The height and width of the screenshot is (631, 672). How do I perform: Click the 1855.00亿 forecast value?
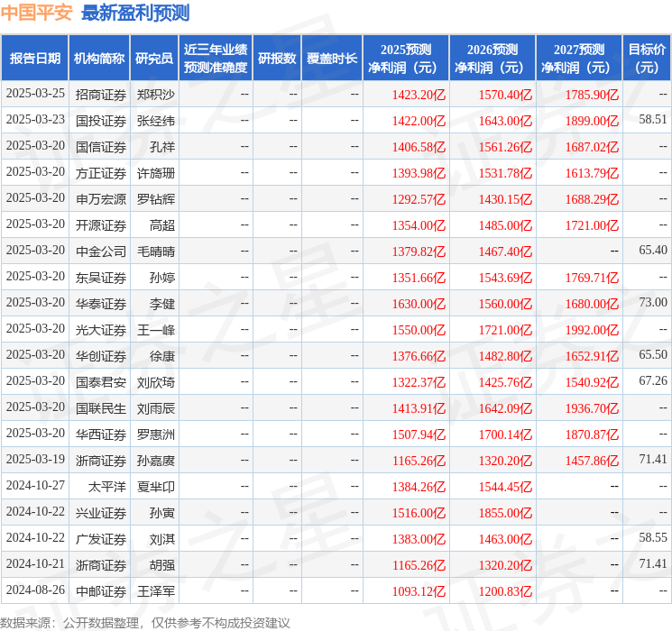505,513
